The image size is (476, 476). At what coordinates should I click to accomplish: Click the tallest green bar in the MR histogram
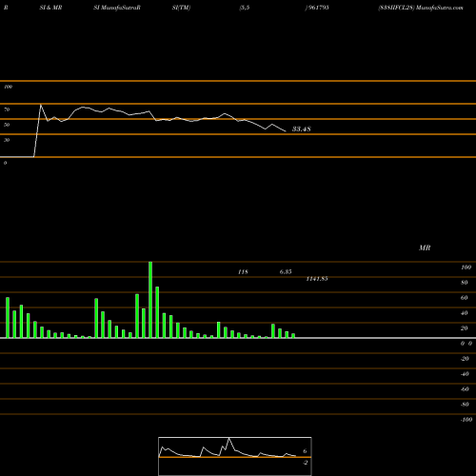point(150,300)
